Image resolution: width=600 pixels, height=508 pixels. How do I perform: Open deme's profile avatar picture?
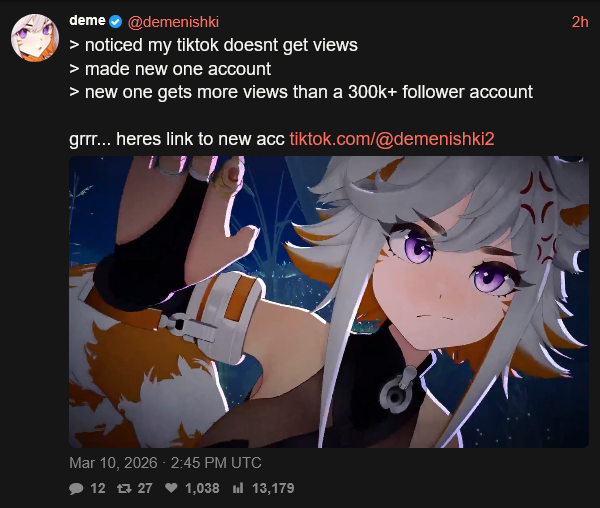click(x=35, y=38)
